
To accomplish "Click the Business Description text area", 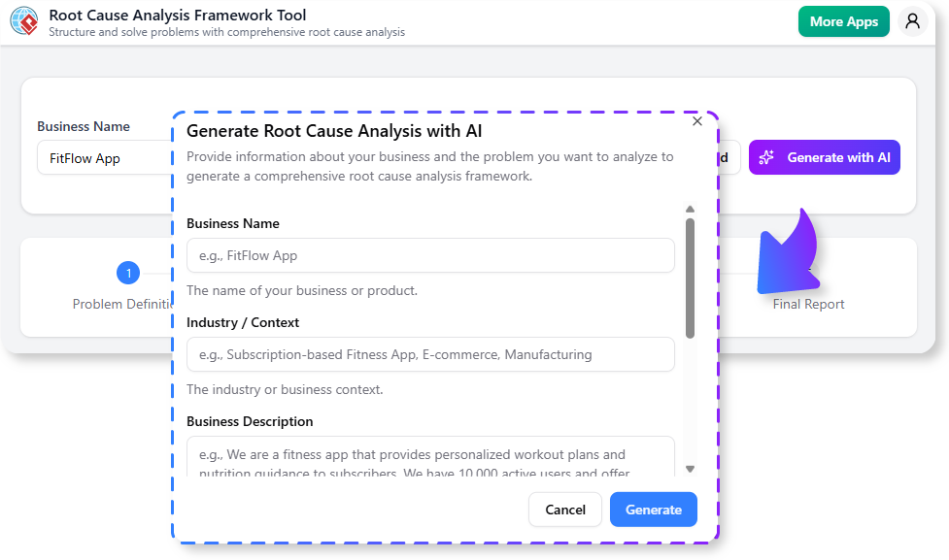I will 430,456.
